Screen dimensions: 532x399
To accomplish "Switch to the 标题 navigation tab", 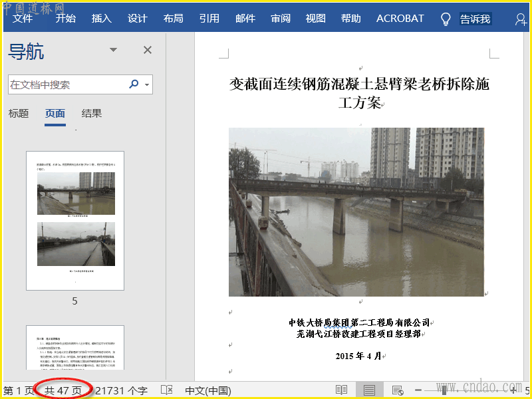I will pos(19,113).
